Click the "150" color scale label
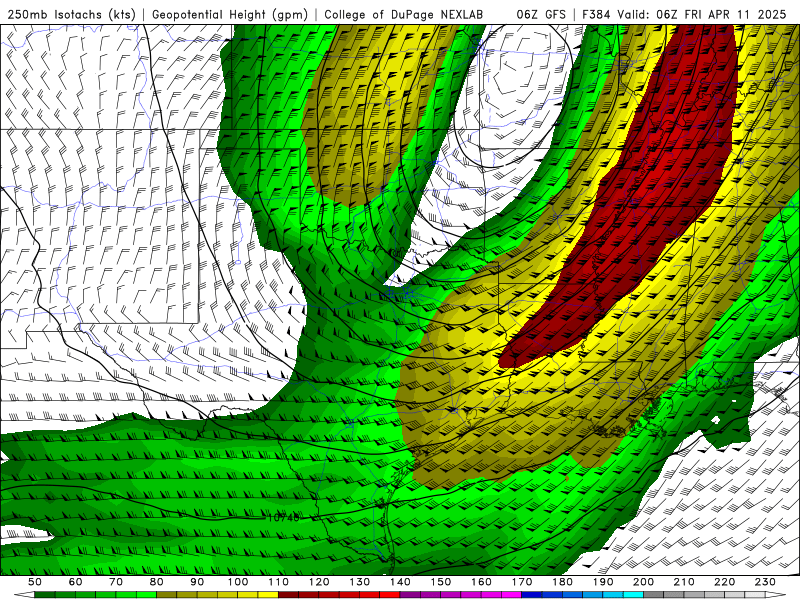This screenshot has width=800, height=600. (441, 582)
